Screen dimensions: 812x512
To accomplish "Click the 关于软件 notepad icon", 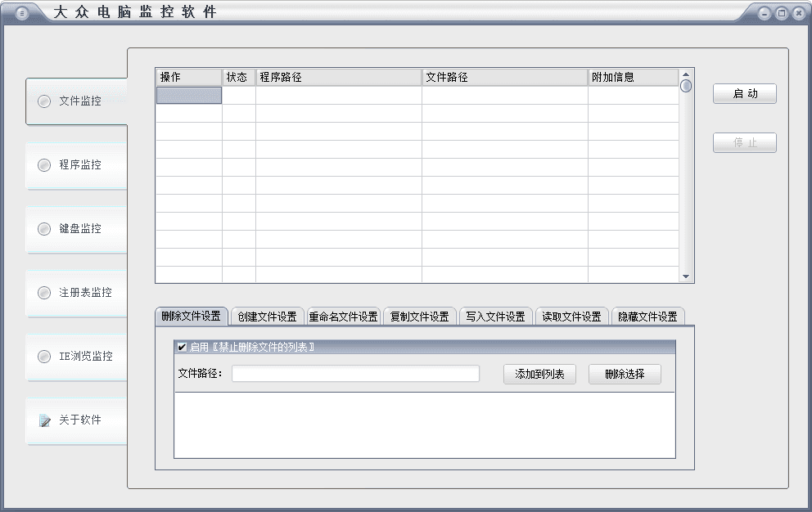I will click(x=44, y=420).
